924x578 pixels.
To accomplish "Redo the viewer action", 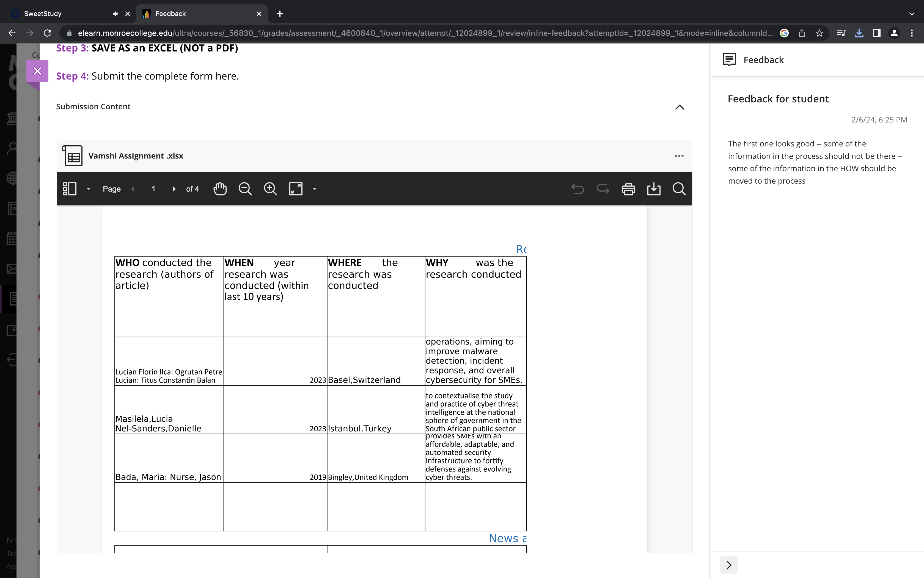I will tap(603, 189).
